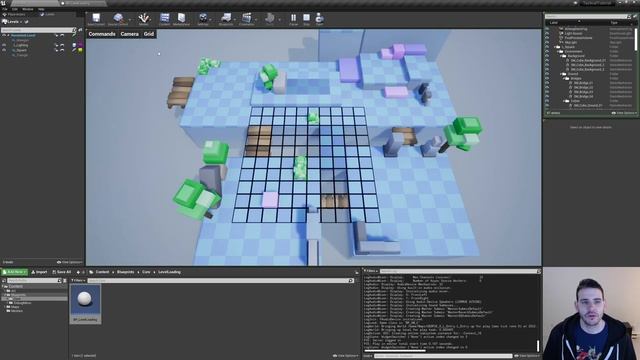Click the Blueprints toolbar icon
Viewport: 640px width, 360px height.
(x=226, y=18)
